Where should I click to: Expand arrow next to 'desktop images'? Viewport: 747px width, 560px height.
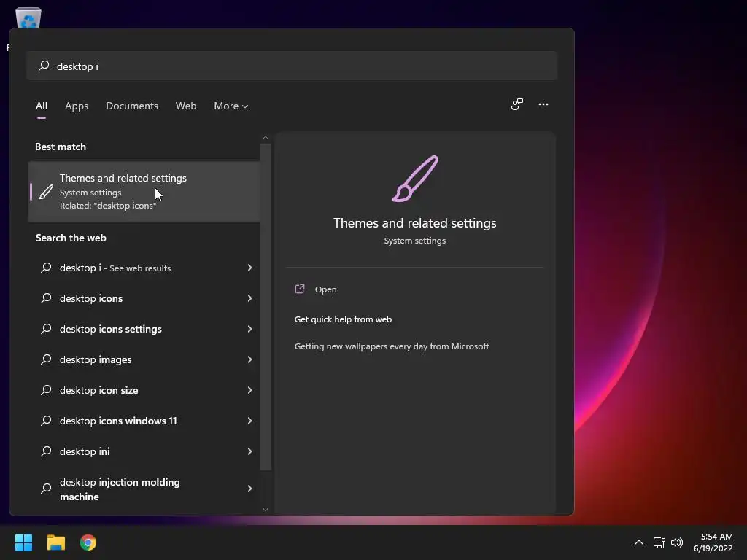coord(249,359)
